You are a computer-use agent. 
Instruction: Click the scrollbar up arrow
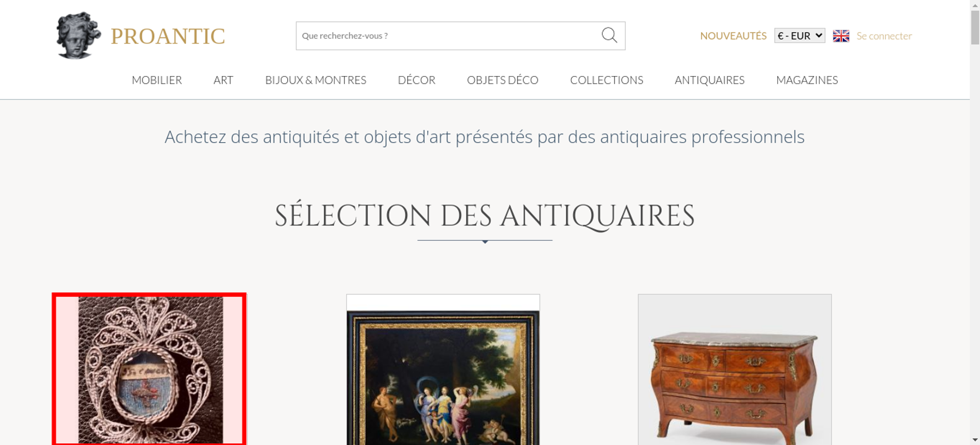(975, 4)
